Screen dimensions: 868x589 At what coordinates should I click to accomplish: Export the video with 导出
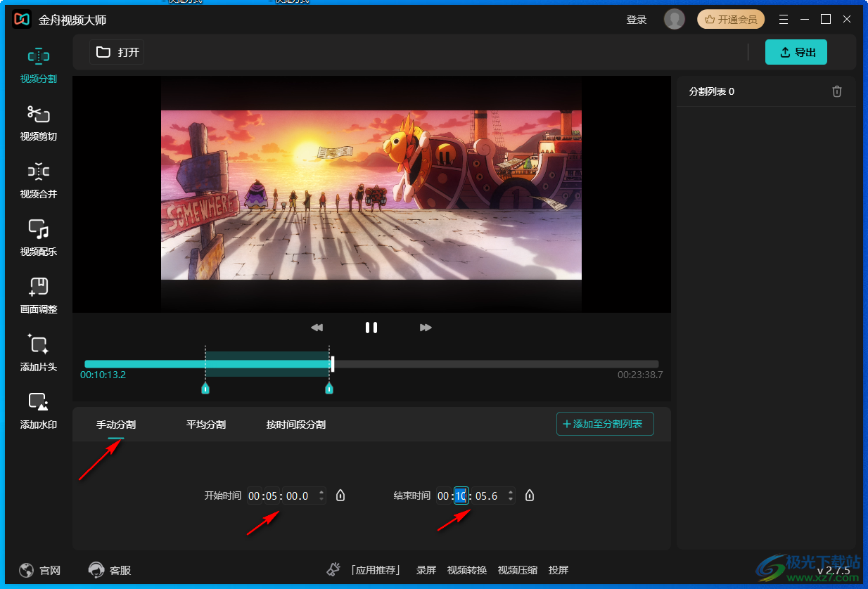click(796, 52)
